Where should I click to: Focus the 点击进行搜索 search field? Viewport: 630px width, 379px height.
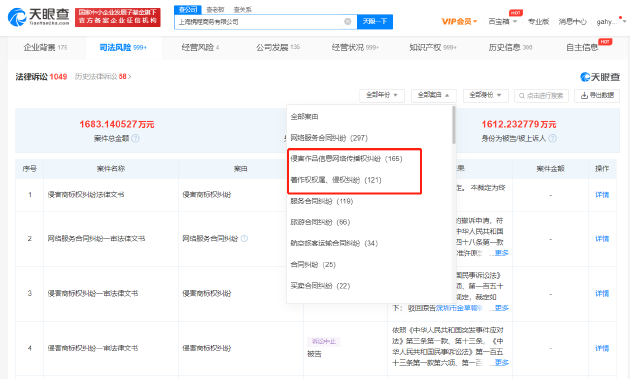(x=541, y=95)
